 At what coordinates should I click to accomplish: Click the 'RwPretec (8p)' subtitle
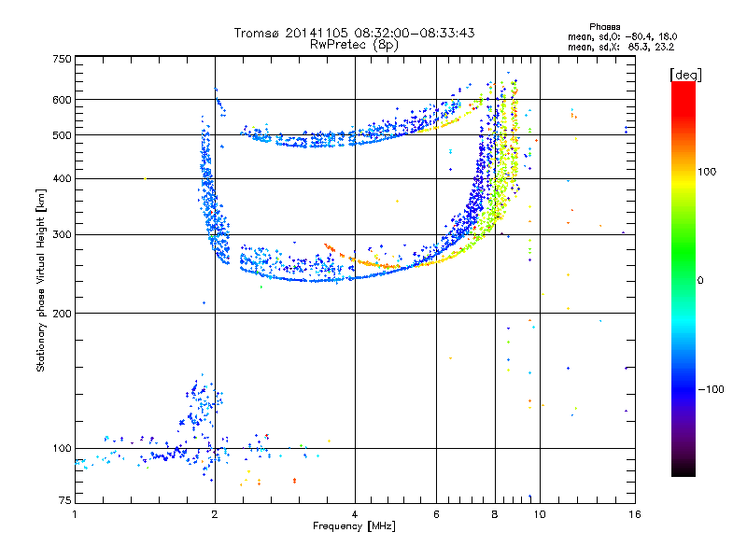(355, 45)
